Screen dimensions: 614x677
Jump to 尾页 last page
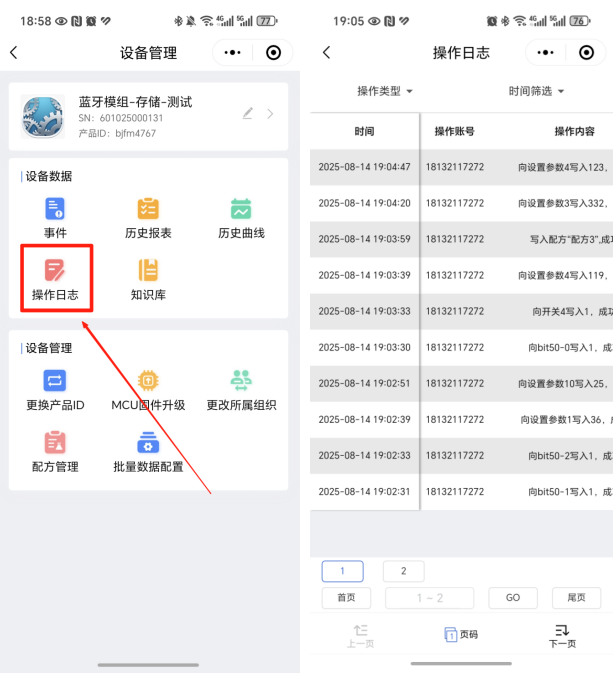(x=576, y=598)
